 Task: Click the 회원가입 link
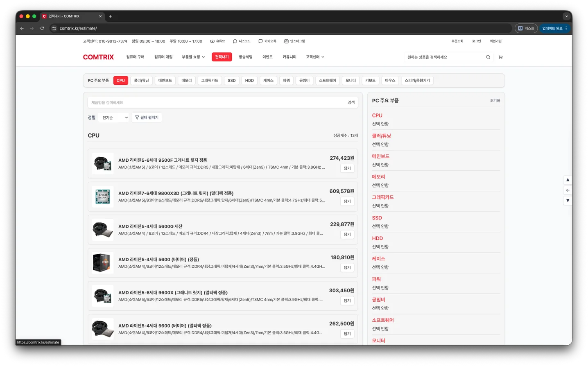point(495,41)
